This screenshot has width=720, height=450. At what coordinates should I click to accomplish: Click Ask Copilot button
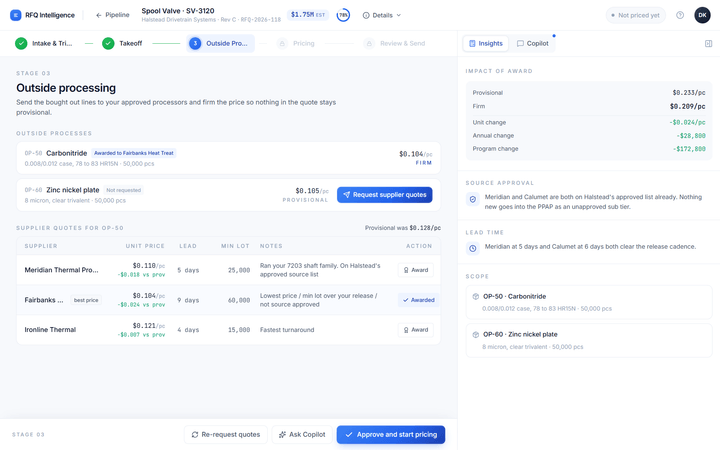302,434
